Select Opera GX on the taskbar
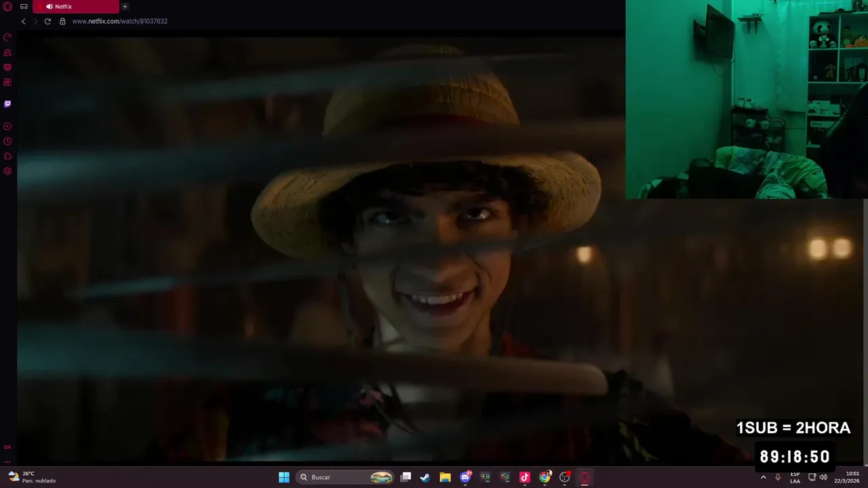The height and width of the screenshot is (488, 868). click(585, 477)
